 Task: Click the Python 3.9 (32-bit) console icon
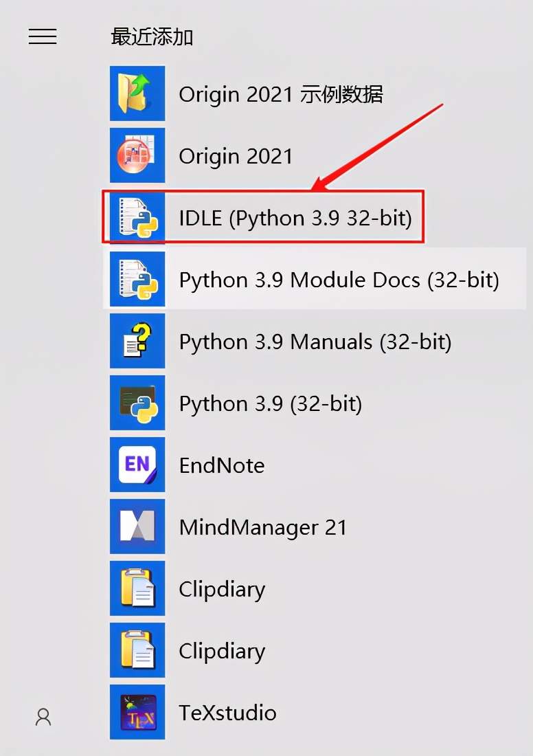[x=137, y=403]
